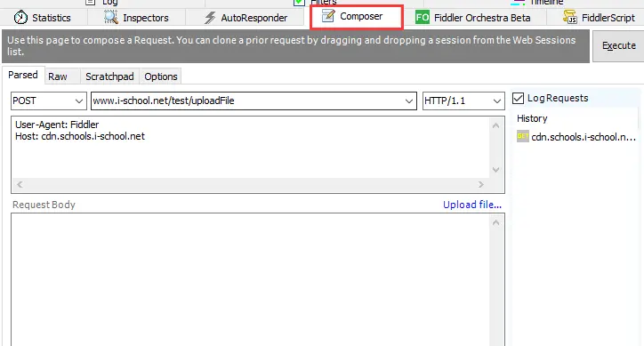Execute the composed request
This screenshot has width=644, height=346.
point(618,45)
